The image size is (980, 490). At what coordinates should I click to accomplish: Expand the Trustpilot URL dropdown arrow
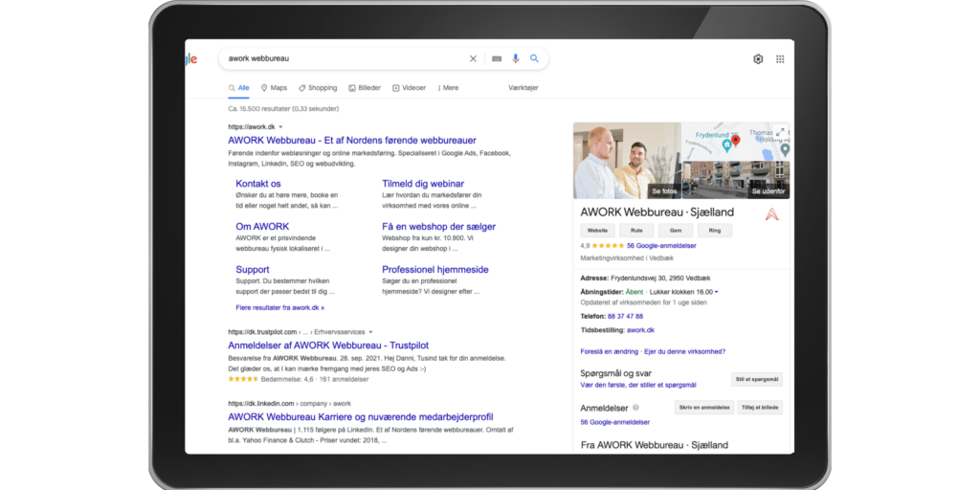(370, 332)
